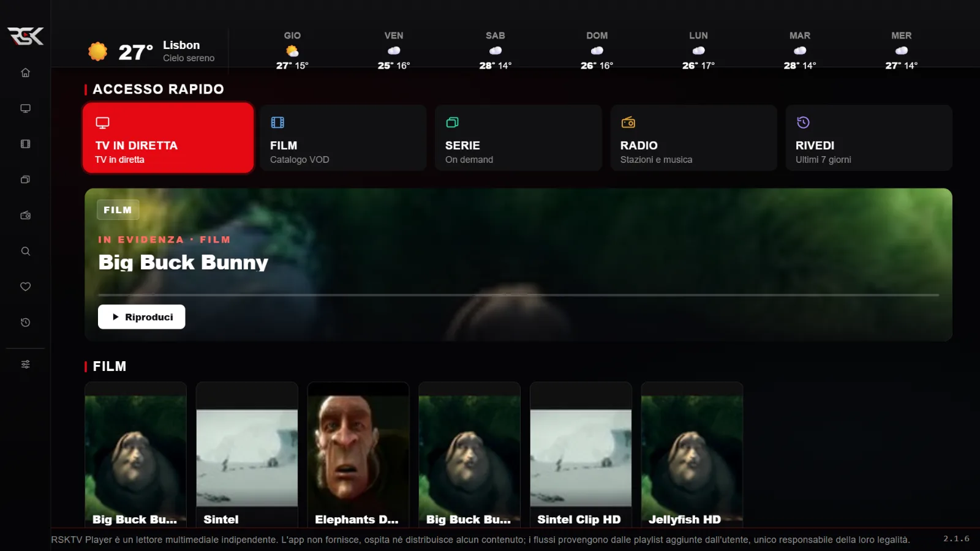Open the Home icon in the sidebar
The width and height of the screenshot is (980, 551).
point(25,72)
